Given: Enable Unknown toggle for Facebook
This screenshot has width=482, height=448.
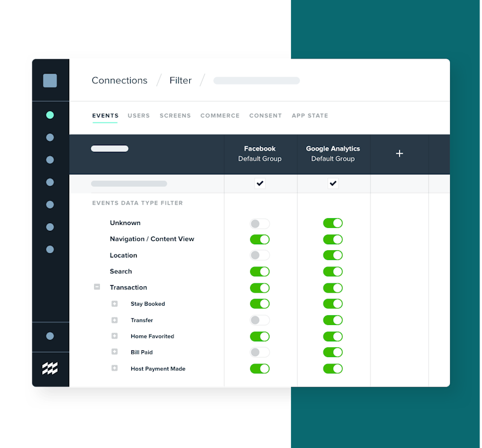Looking at the screenshot, I should click(260, 223).
